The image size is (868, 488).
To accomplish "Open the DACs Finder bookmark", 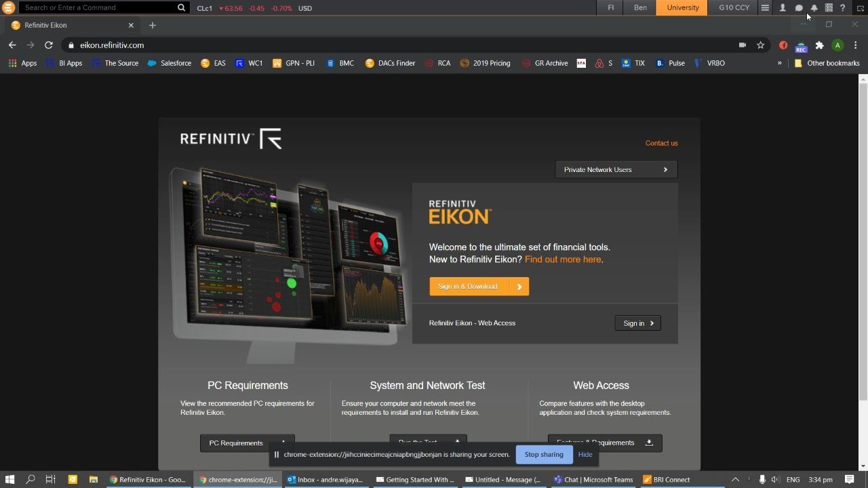I will point(390,63).
